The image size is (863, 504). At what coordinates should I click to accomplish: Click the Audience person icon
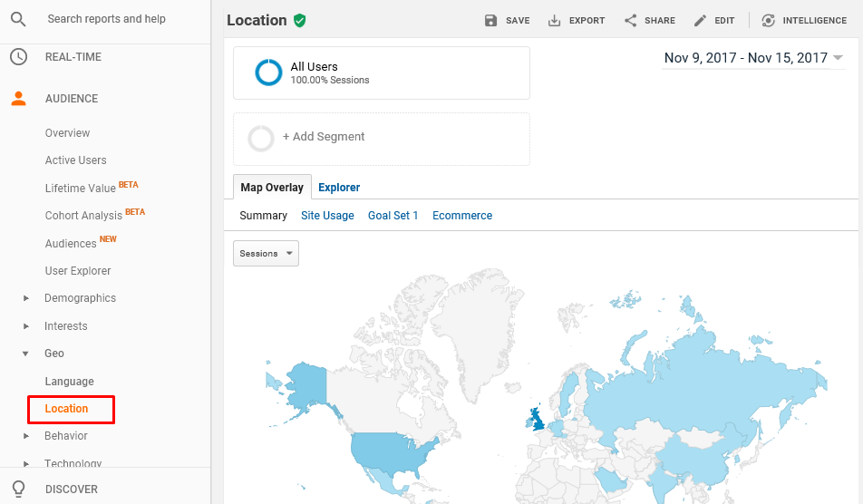18,99
